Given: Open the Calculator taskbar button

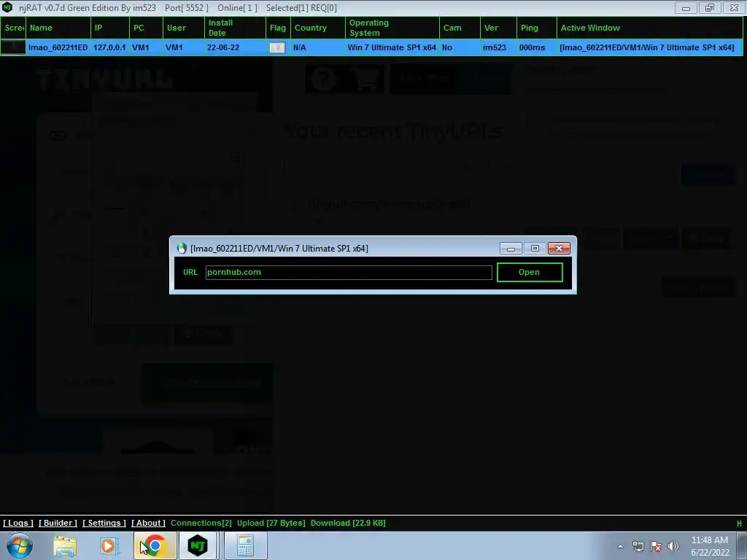Looking at the screenshot, I should pos(245,545).
